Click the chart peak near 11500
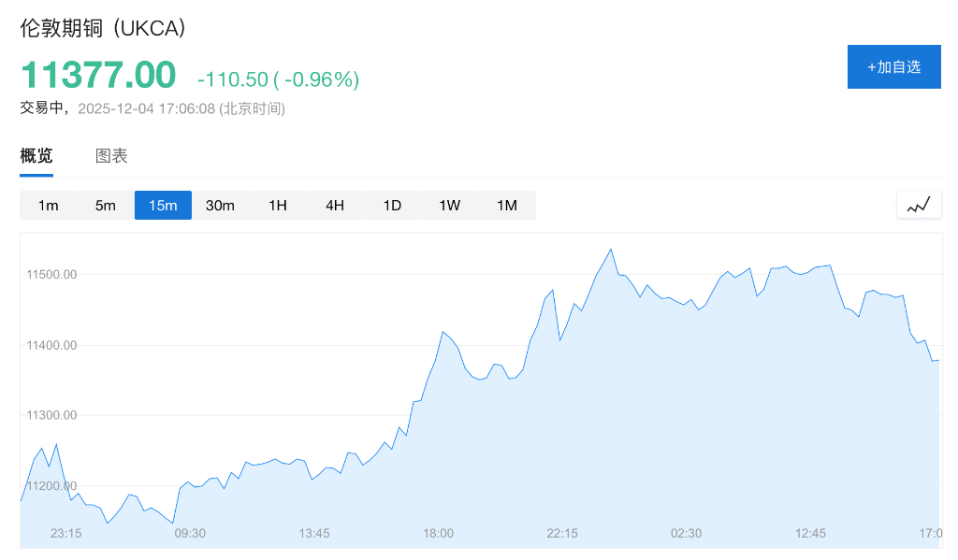Viewport: 958px width, 560px height. tap(611, 250)
